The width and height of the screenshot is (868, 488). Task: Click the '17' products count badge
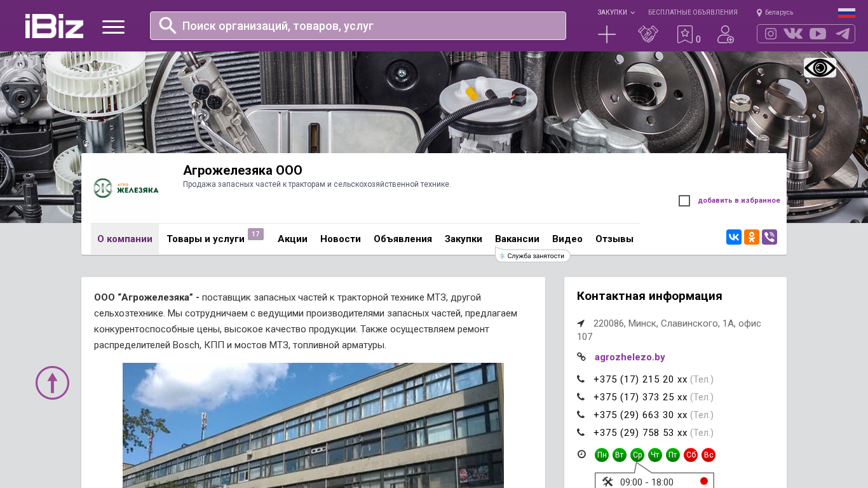(255, 234)
